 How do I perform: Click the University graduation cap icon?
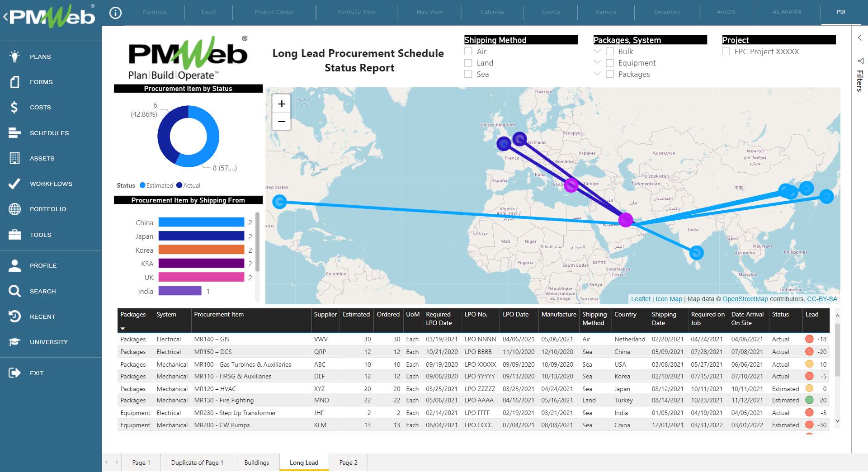[14, 342]
